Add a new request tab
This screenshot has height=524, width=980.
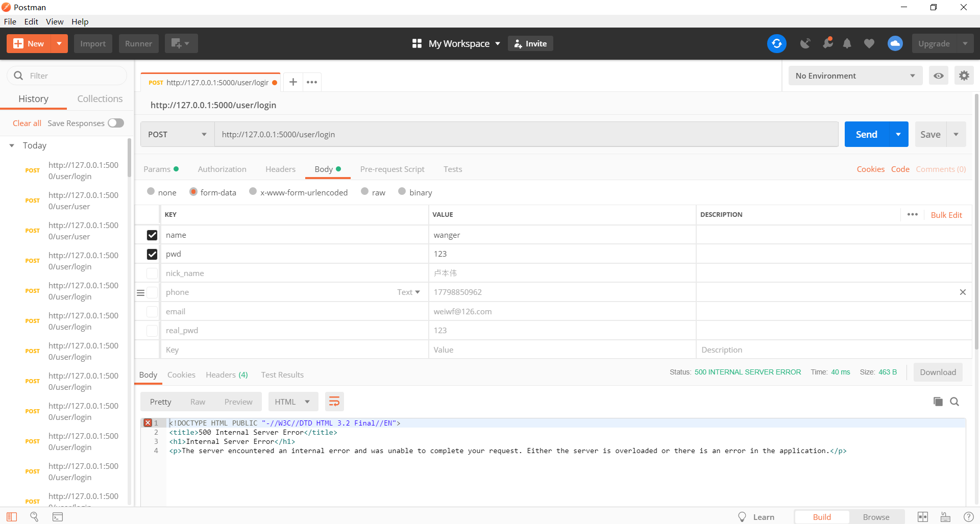(293, 82)
